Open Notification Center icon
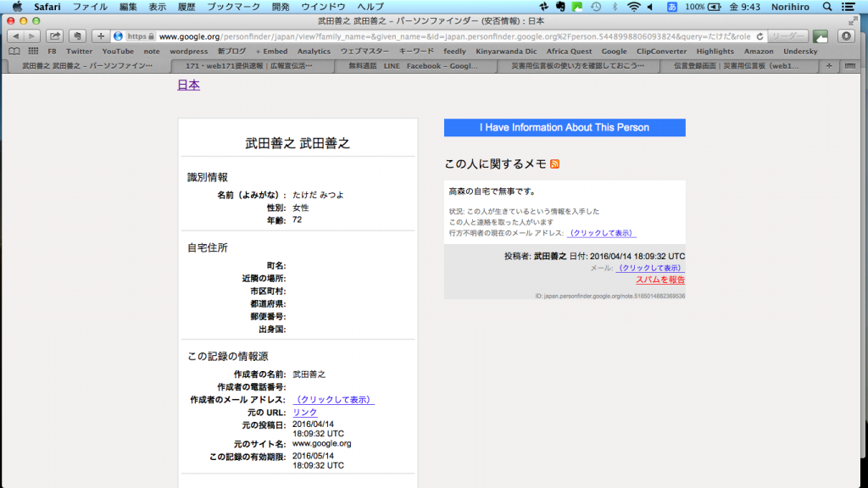Screen dimensions: 868x488 [x=848, y=7]
